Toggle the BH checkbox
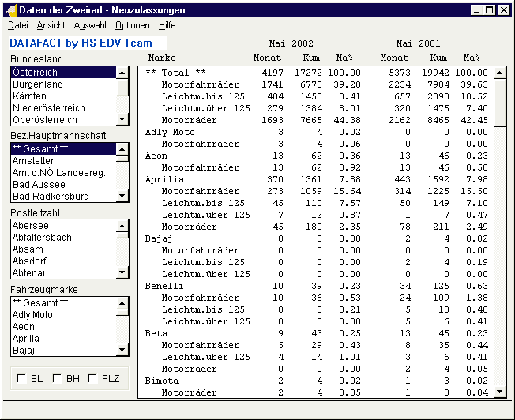 point(57,379)
